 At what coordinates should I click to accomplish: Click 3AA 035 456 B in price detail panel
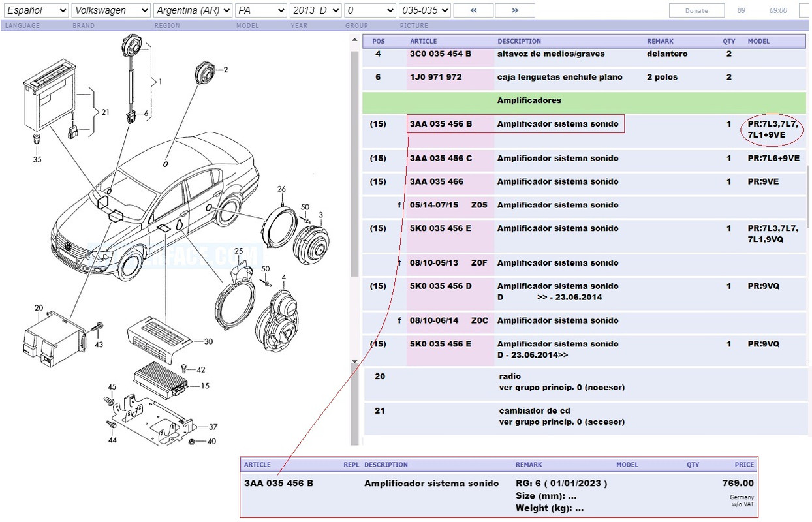[279, 484]
